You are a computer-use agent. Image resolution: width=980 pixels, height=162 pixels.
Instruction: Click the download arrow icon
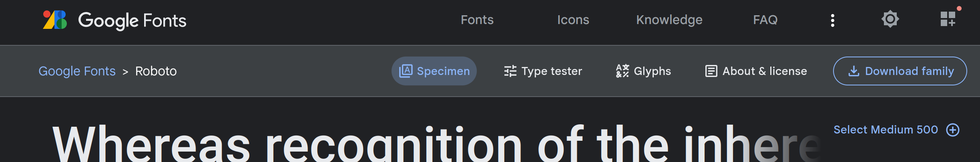(x=853, y=71)
